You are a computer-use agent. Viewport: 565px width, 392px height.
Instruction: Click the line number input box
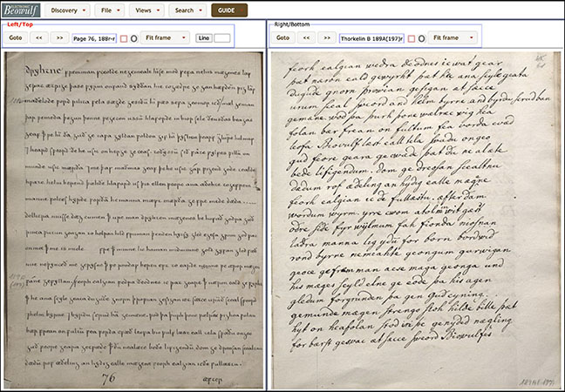click(x=222, y=38)
